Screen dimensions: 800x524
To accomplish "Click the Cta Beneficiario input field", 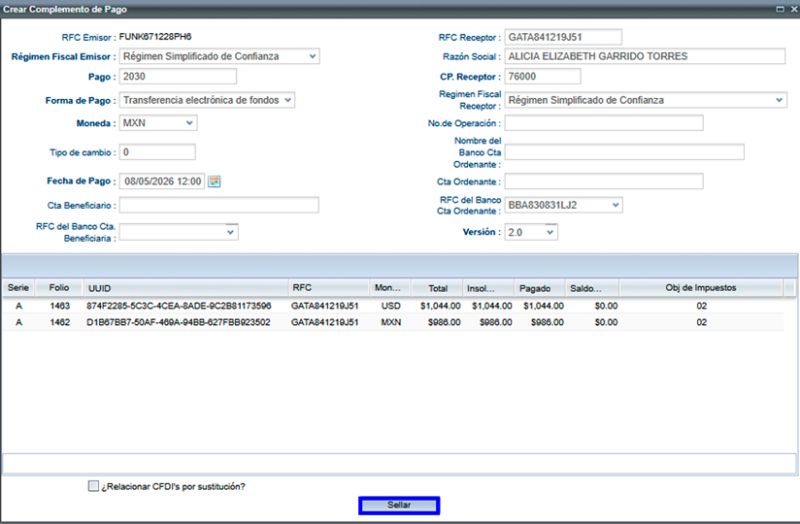I will coord(219,205).
